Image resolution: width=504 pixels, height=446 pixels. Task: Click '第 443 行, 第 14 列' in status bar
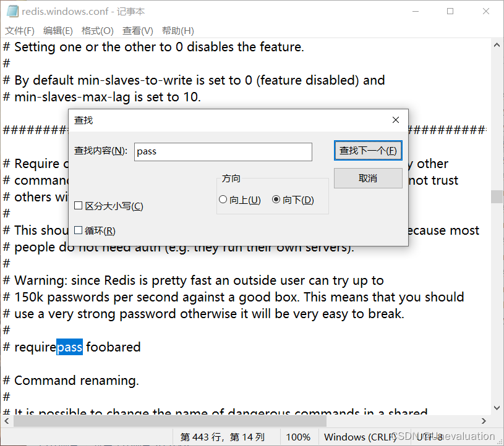pyautogui.click(x=223, y=437)
